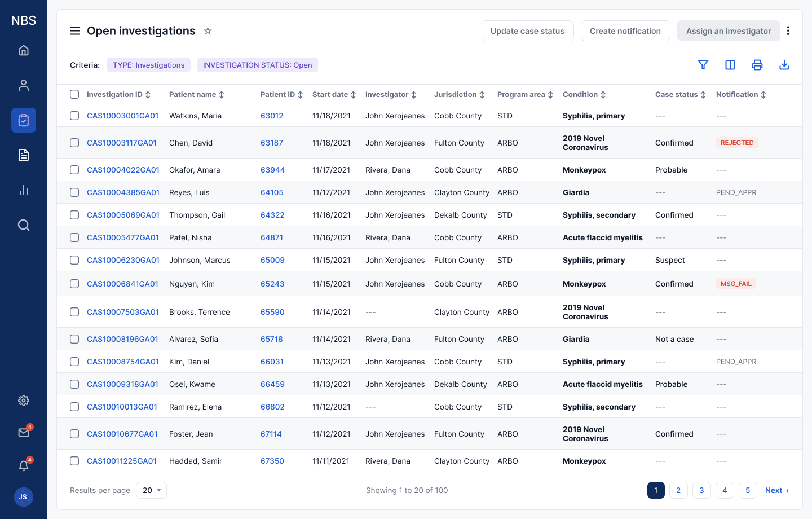Open the column settings icon
This screenshot has width=812, height=519.
[730, 65]
